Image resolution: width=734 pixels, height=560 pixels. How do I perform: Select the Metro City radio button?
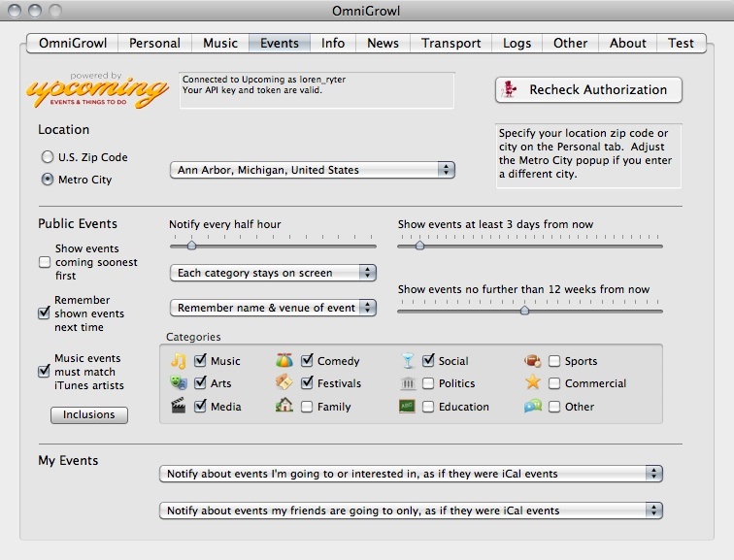(x=48, y=180)
